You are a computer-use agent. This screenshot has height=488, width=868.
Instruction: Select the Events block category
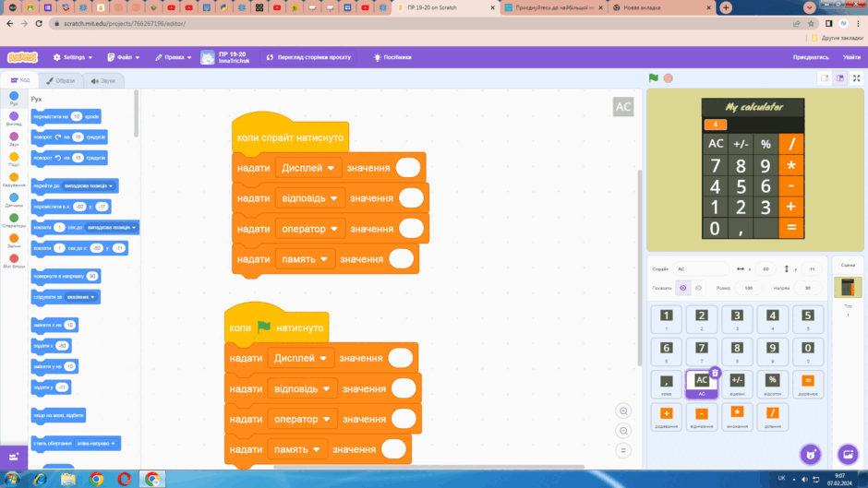tap(14, 160)
